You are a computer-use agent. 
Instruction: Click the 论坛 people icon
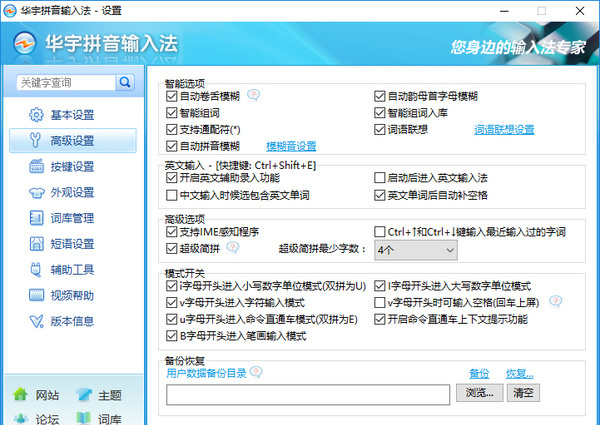pos(21,418)
